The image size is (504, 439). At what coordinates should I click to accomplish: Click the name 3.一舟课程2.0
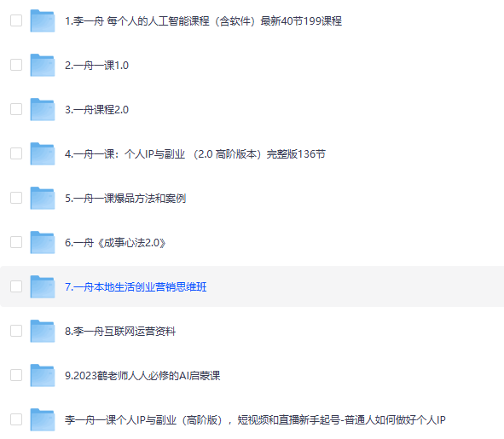96,110
